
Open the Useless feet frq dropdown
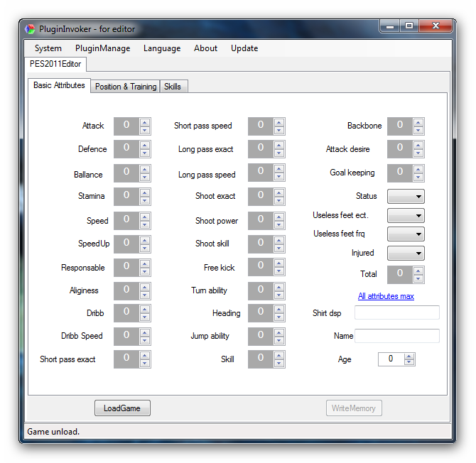click(406, 234)
